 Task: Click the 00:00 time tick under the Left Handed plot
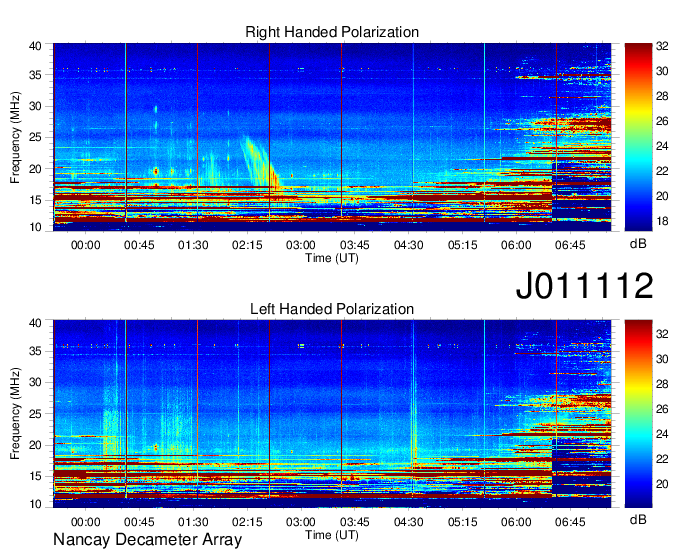(85, 522)
